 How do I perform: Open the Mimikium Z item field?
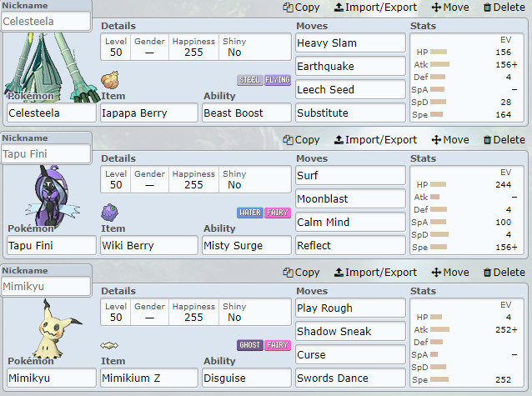click(x=149, y=378)
